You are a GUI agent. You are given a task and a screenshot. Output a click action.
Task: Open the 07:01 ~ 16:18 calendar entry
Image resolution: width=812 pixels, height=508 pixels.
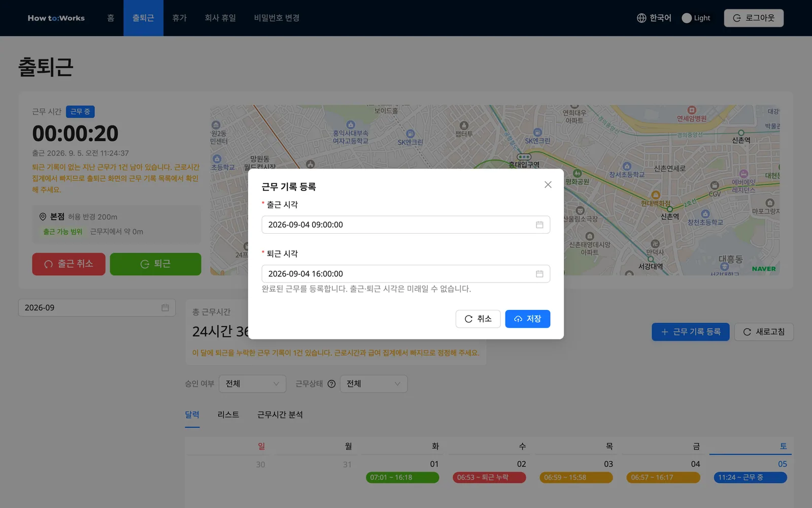pos(402,478)
